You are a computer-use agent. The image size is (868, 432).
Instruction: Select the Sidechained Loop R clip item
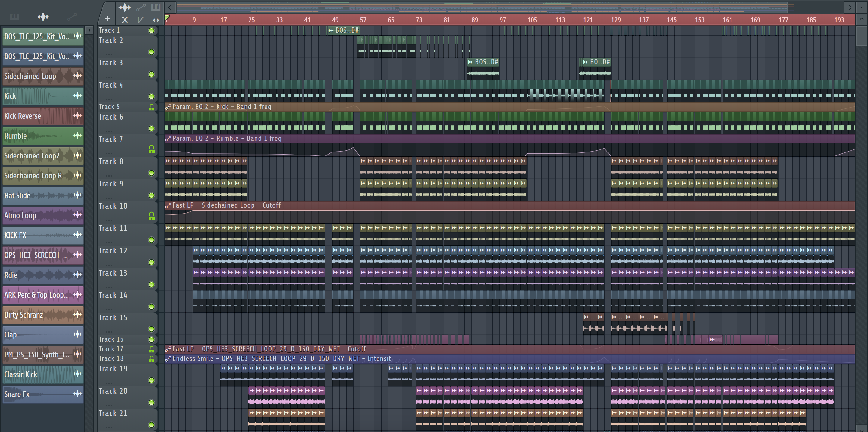point(43,175)
